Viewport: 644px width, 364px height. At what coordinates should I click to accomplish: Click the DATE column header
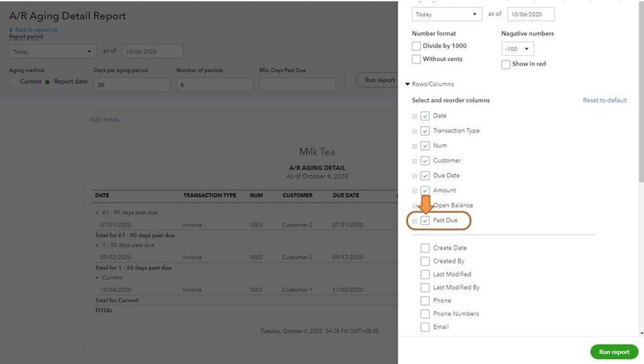(102, 196)
